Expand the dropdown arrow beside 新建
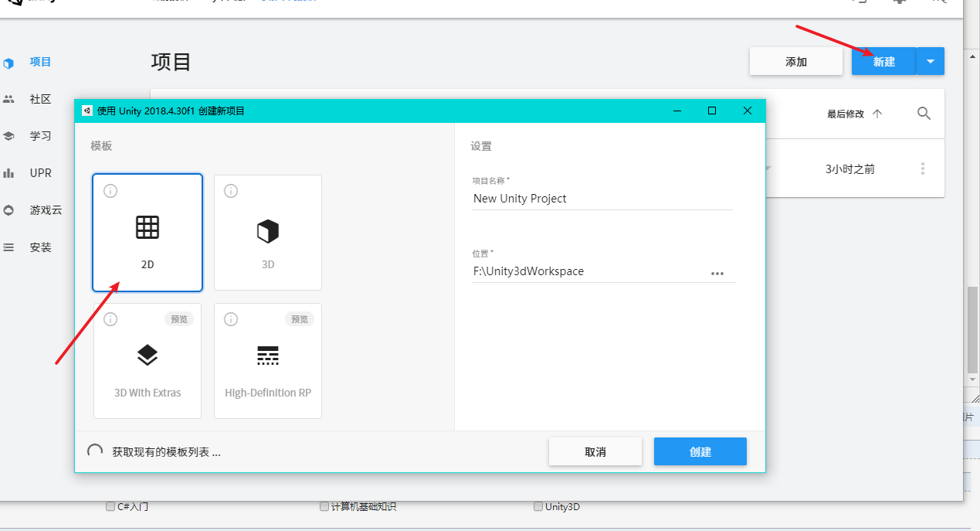 [x=931, y=62]
